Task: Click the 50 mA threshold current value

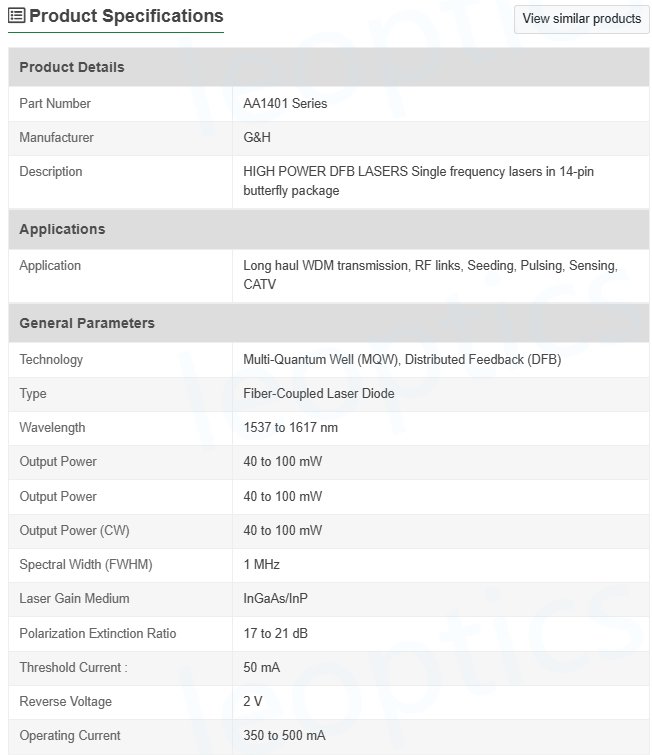Action: pyautogui.click(x=263, y=667)
